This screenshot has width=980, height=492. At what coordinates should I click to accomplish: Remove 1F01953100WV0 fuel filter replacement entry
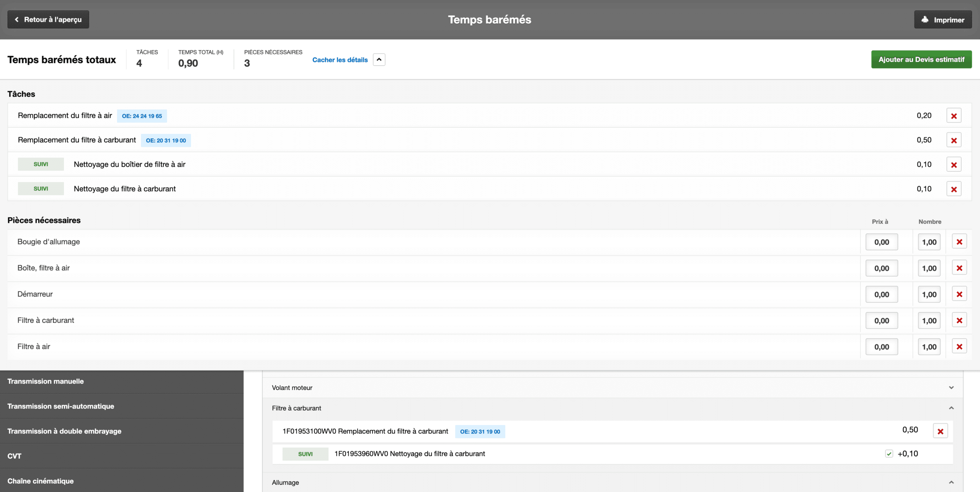(940, 431)
